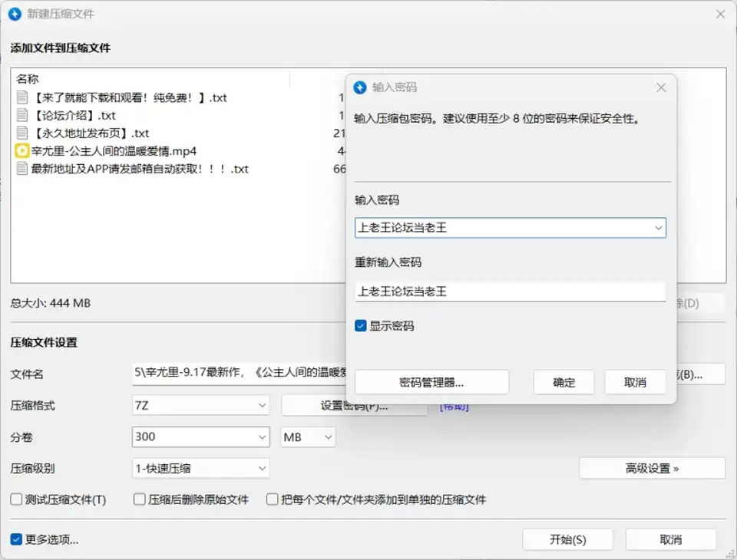Viewport: 737px width, 560px height.
Task: Confirm password with 确定 button
Action: click(563, 383)
